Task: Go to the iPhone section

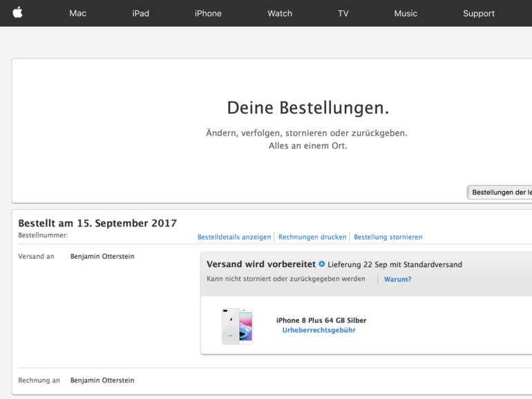Action: [x=208, y=13]
